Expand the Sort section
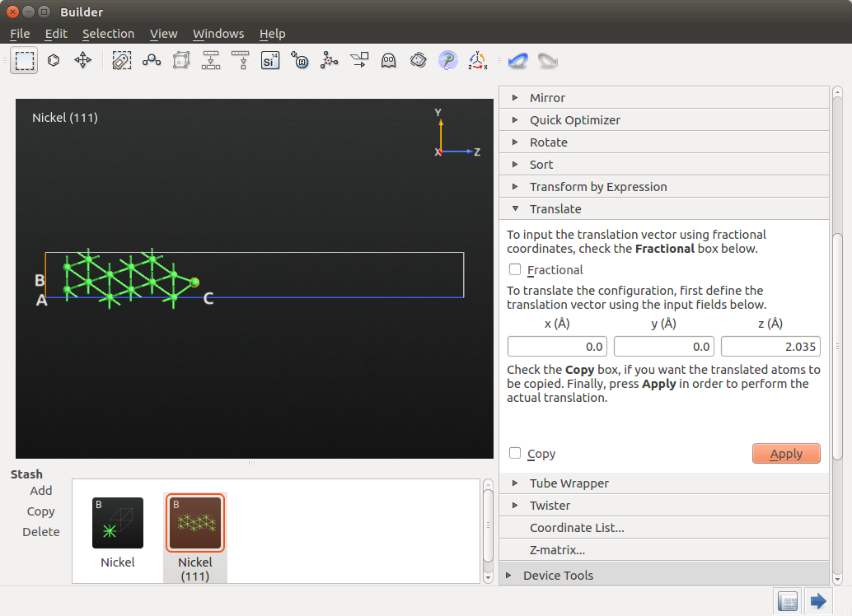852x616 pixels. point(664,165)
